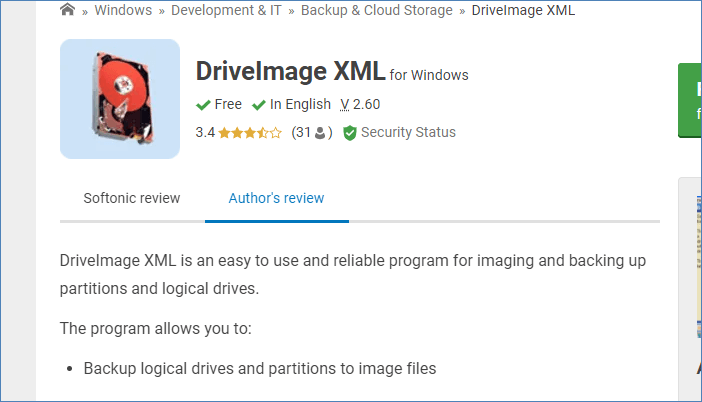This screenshot has width=702, height=402.
Task: Click the green security shield icon
Action: [350, 133]
